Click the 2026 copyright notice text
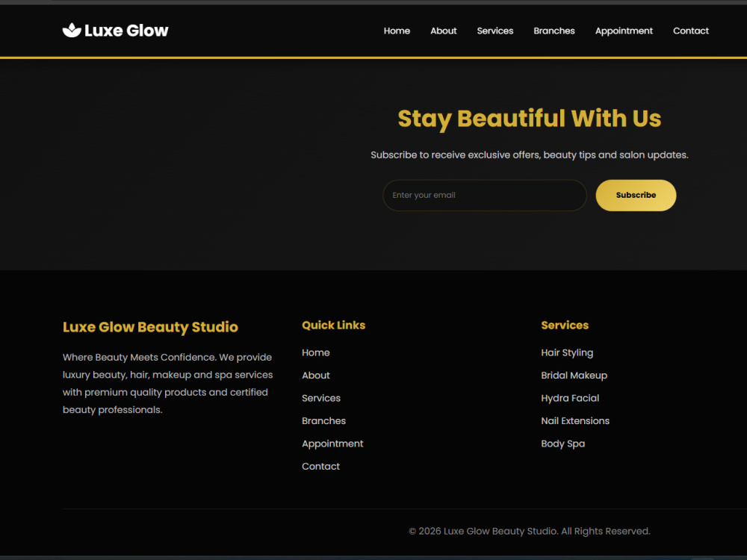Screen dimensions: 747x560 [530, 532]
